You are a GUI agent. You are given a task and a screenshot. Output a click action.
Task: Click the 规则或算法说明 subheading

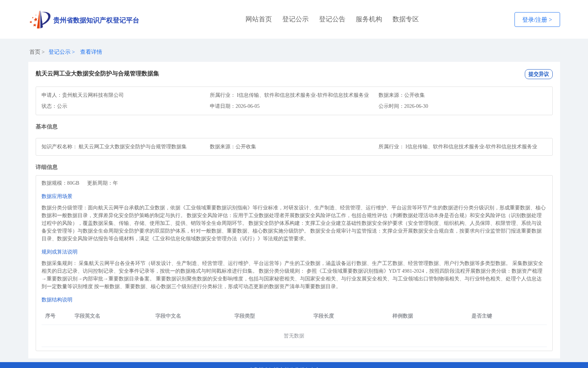coord(60,252)
